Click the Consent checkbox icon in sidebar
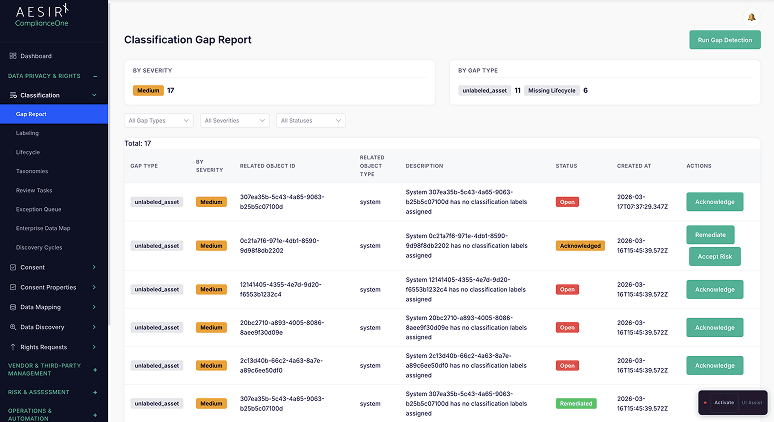This screenshot has width=774, height=422. tap(12, 267)
